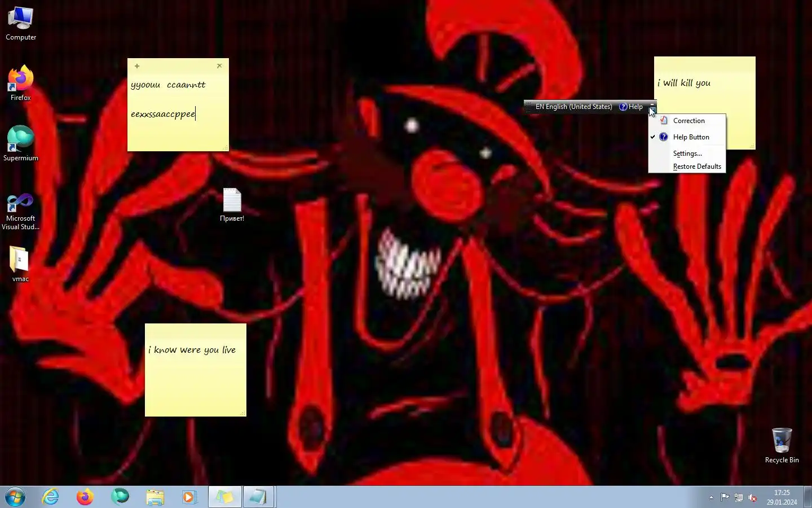Viewport: 812px width, 508px height.
Task: Open Windows Media Player from taskbar
Action: tap(189, 497)
